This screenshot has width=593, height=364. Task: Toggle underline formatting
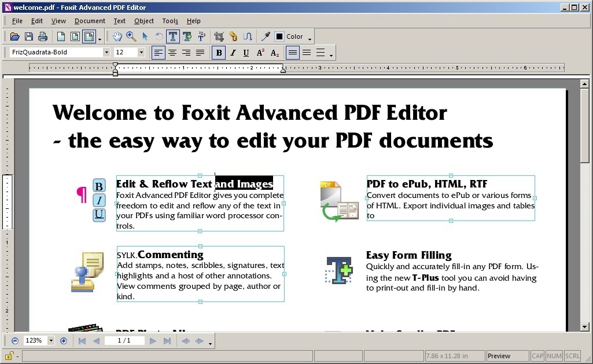click(246, 53)
